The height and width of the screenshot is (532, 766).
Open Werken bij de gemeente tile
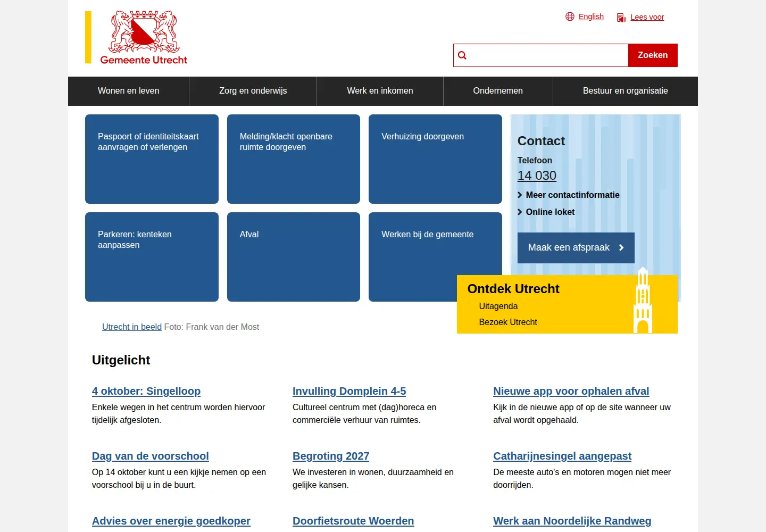[x=435, y=257]
